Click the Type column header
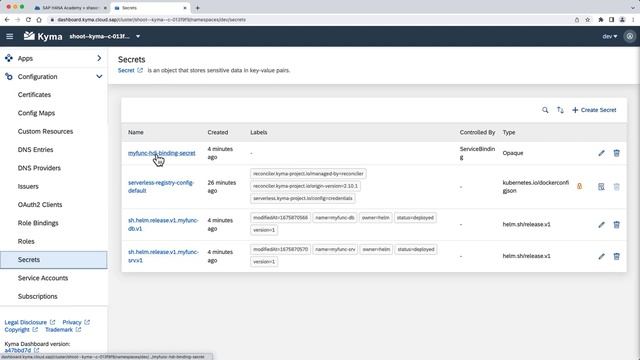The width and height of the screenshot is (640, 360). coord(509,132)
